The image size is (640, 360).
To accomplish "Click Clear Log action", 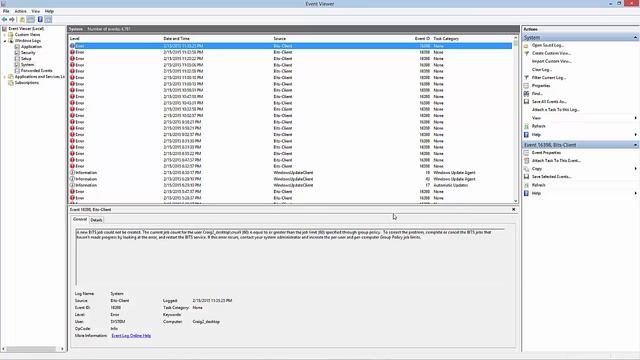I will pos(542,69).
